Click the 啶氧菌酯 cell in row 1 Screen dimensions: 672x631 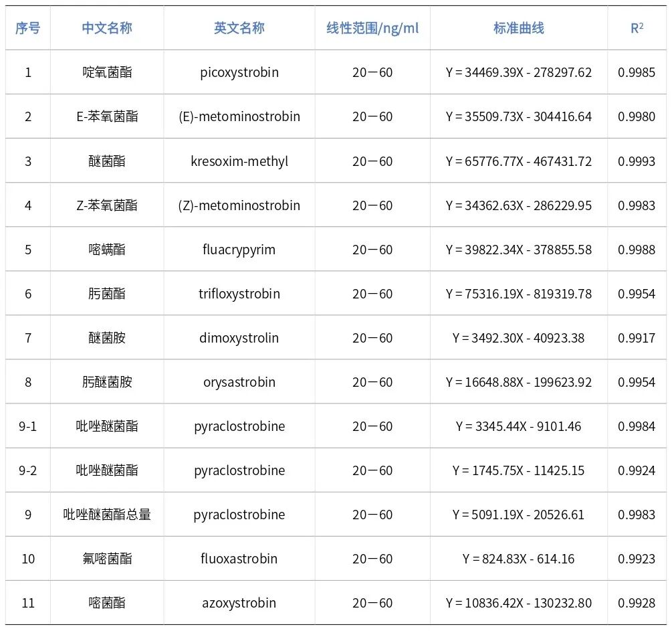tap(107, 72)
